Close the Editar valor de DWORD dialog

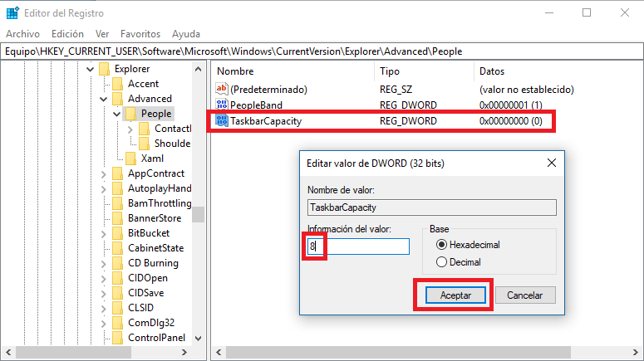tap(552, 163)
